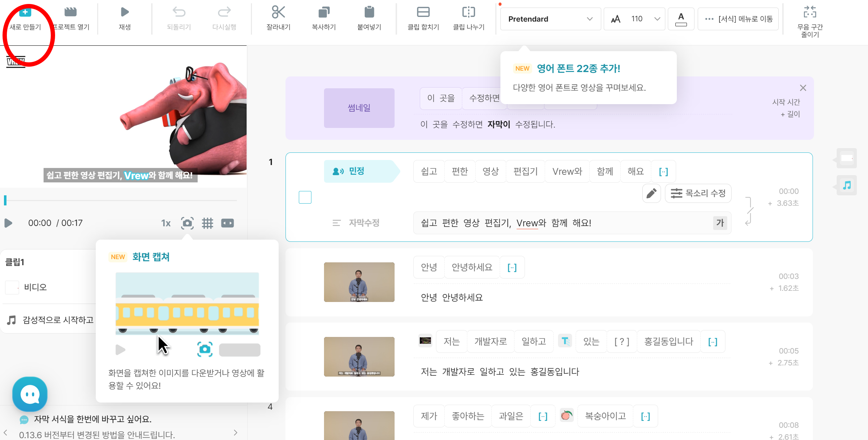Open the format menu shortcut button

point(738,19)
